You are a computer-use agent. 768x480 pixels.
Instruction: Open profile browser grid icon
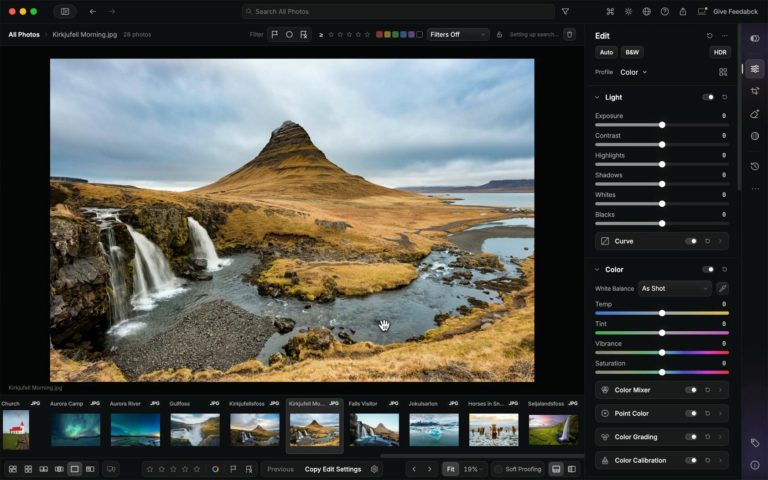(x=723, y=72)
